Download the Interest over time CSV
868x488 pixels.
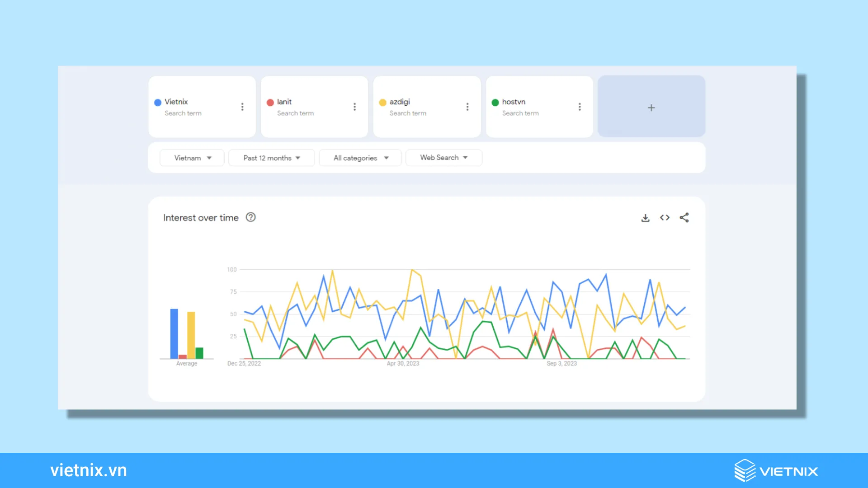pos(646,218)
